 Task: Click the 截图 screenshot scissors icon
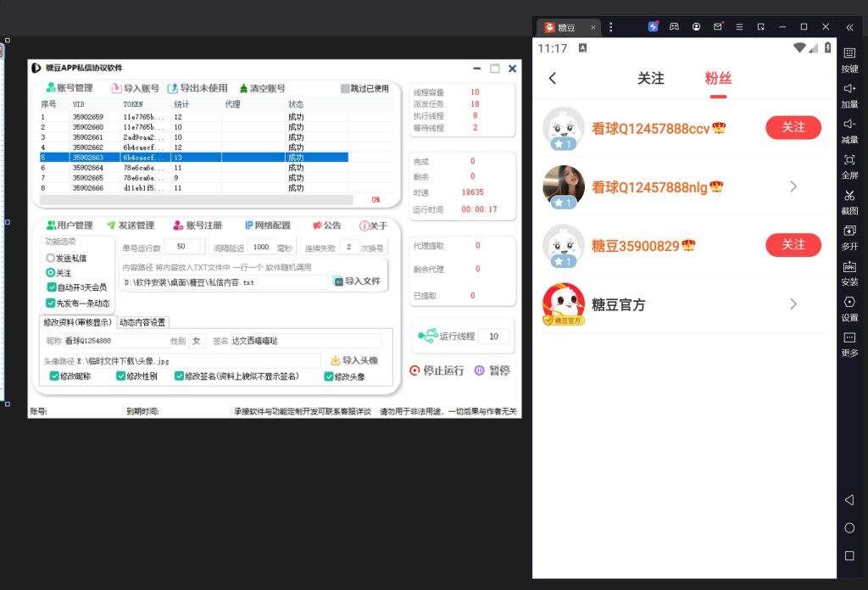pos(849,196)
